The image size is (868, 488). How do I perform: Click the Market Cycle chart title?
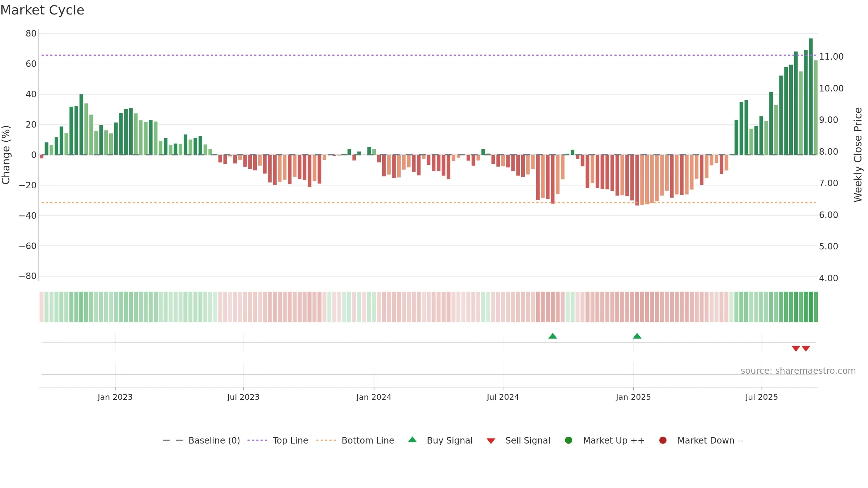click(42, 10)
